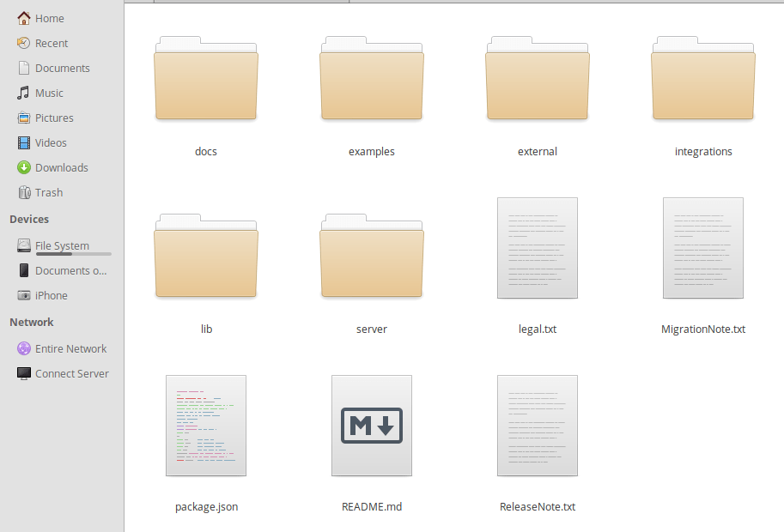
Task: Click the iPhone camera device icon
Action: (23, 295)
